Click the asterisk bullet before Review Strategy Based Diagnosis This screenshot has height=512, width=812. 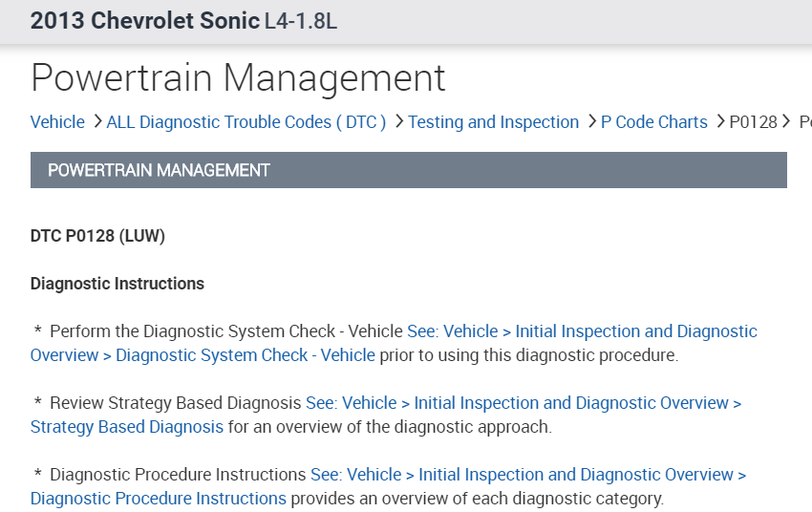[38, 403]
